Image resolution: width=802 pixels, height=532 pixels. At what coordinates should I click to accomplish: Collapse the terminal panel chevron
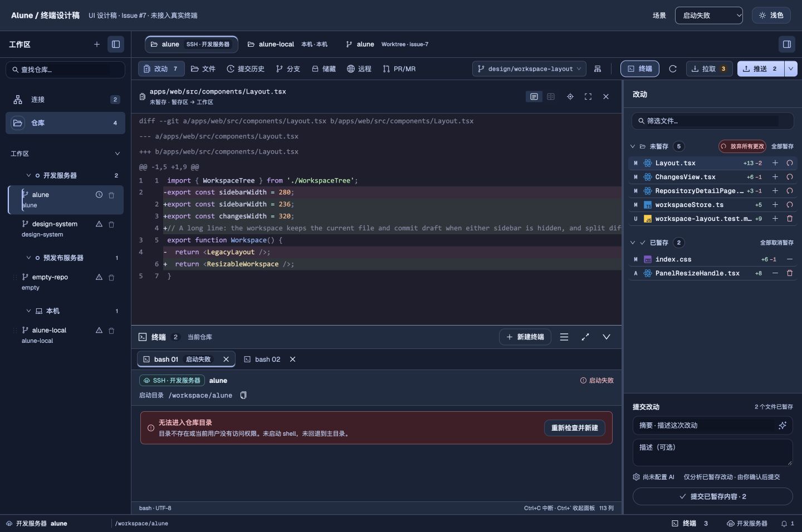(607, 337)
